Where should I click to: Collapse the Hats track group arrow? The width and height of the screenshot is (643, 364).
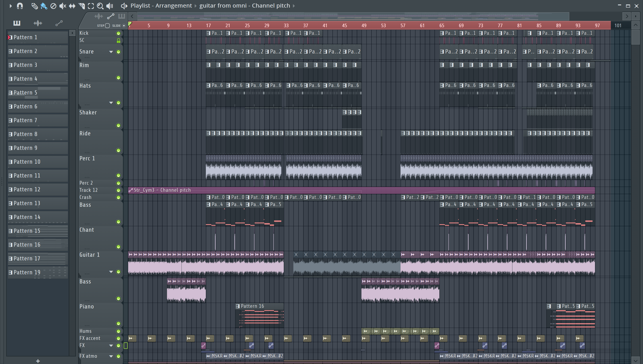click(111, 103)
